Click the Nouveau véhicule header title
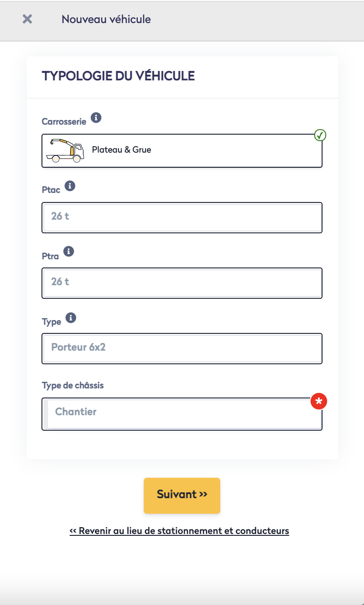364x605 pixels. [x=106, y=19]
